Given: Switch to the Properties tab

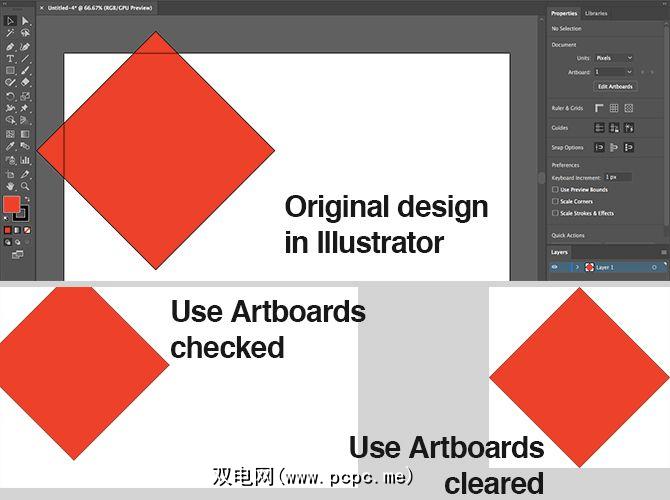Looking at the screenshot, I should 564,13.
